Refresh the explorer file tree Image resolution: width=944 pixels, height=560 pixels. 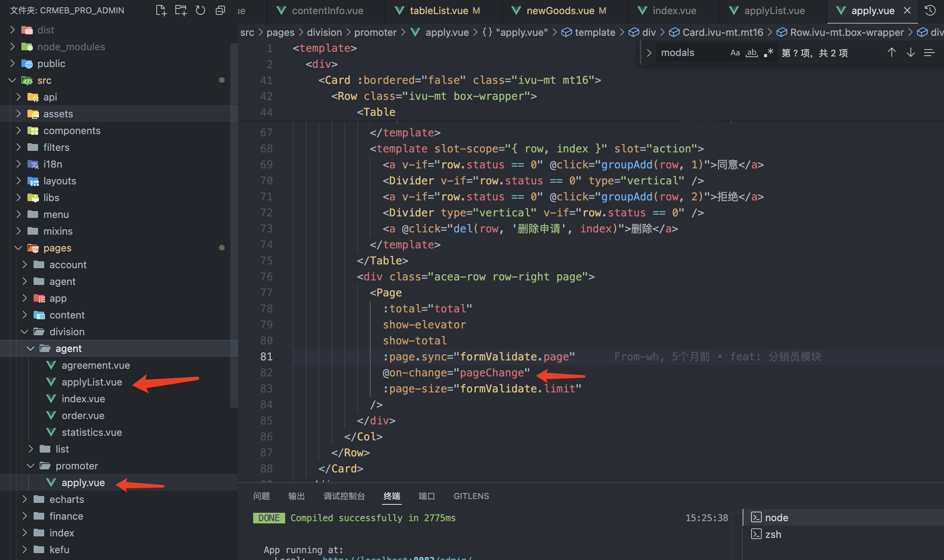coord(200,10)
